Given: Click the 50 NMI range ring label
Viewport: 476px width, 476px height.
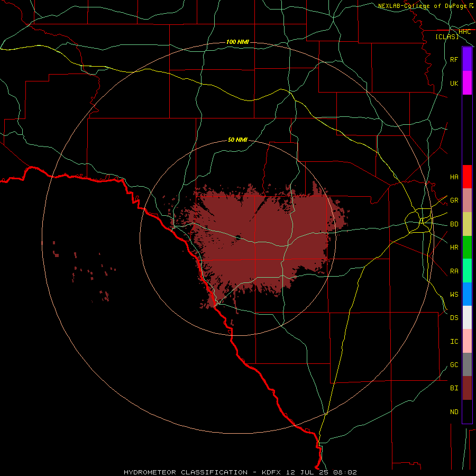Looking at the screenshot, I should click(237, 140).
